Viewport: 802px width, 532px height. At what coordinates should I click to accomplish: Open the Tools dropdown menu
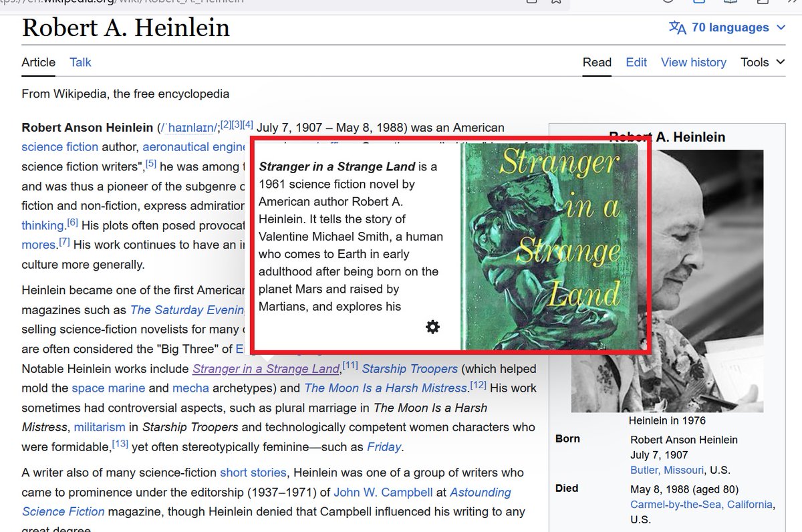click(x=763, y=62)
